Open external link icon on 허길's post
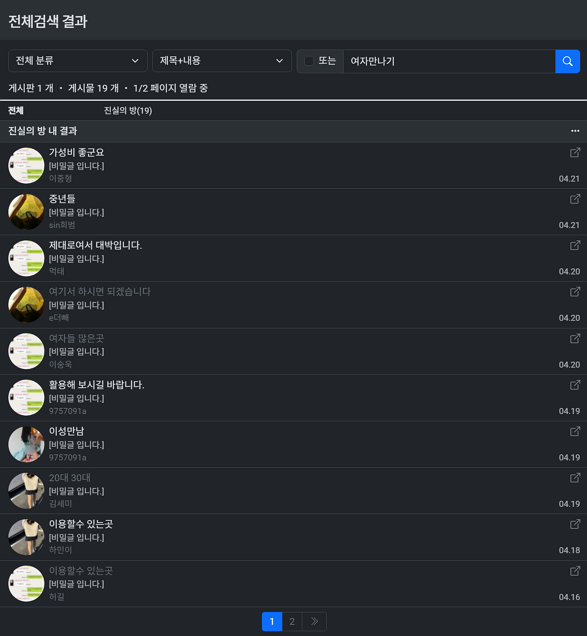This screenshot has width=587, height=636. tap(575, 571)
